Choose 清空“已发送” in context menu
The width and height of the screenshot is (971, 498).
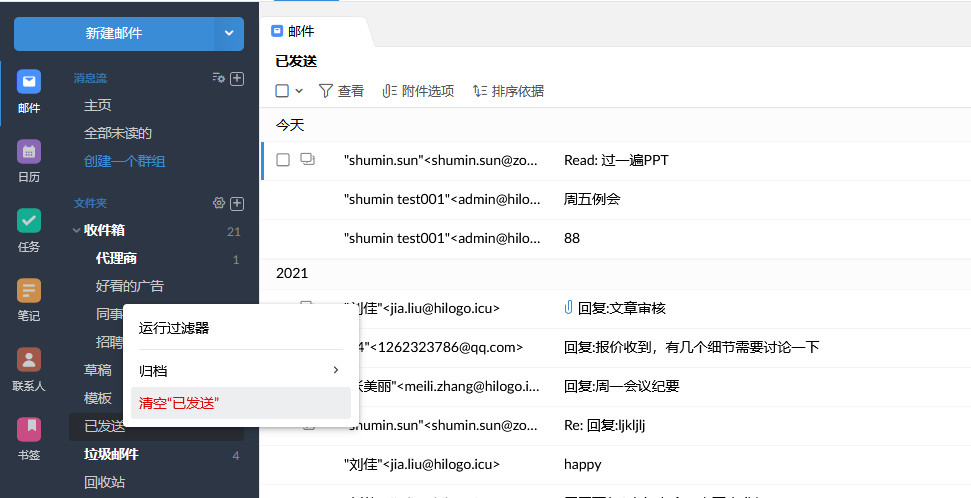coord(241,403)
